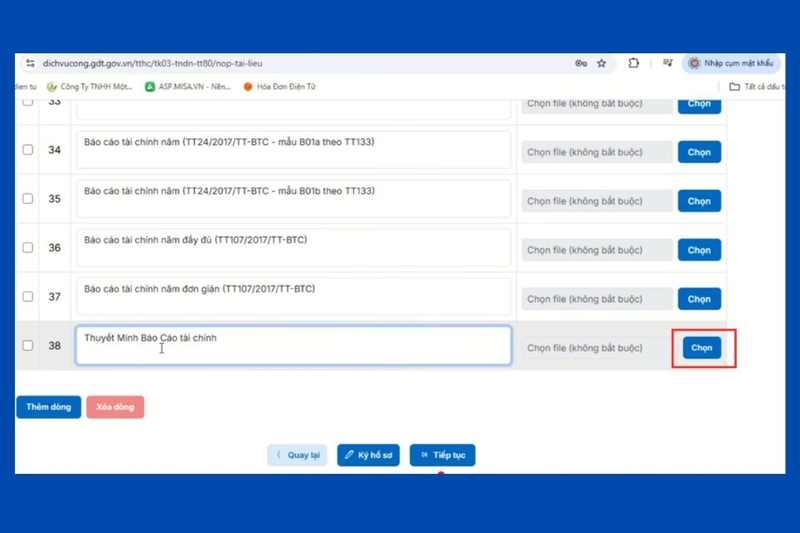Tick the checkbox for row 36

(28, 247)
